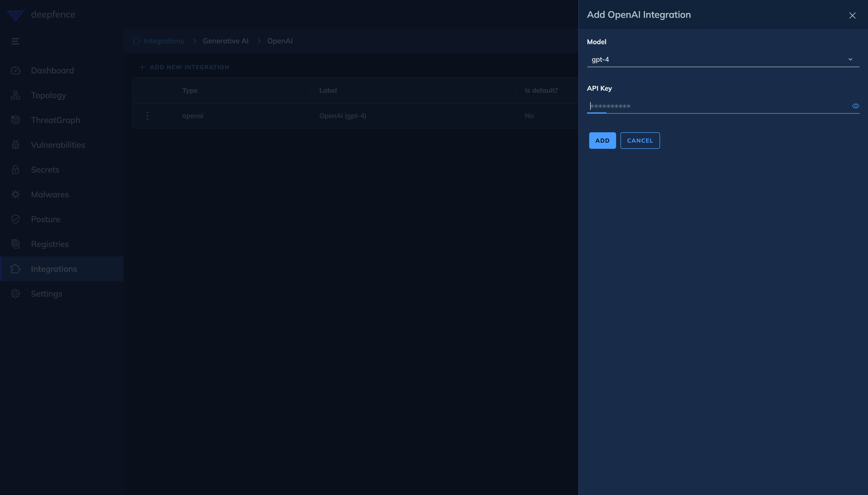Screen dimensions: 868x495
Task: Navigate to Vulnerabilities section
Action: (58, 145)
